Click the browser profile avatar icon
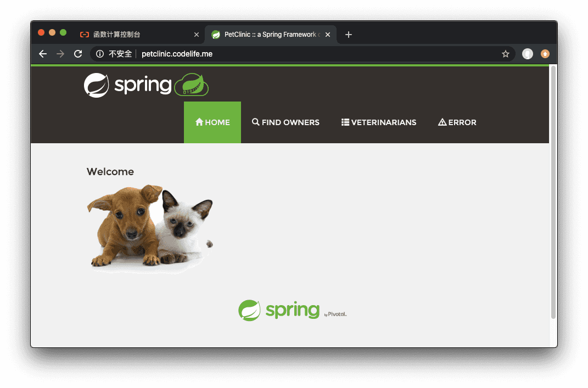 coord(527,54)
